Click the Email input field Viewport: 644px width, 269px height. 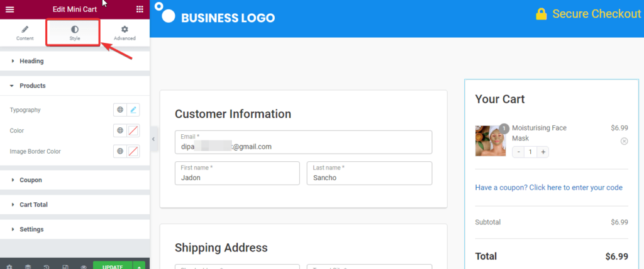[x=303, y=142]
